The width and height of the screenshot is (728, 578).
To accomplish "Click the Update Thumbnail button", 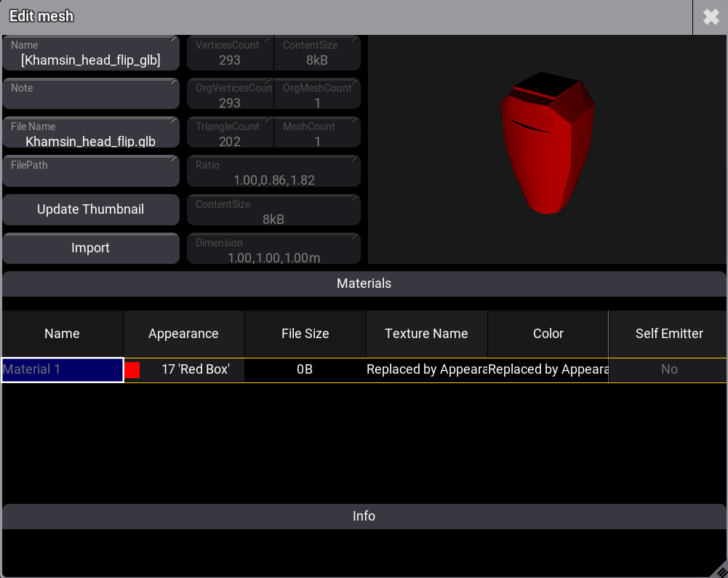I will click(91, 209).
